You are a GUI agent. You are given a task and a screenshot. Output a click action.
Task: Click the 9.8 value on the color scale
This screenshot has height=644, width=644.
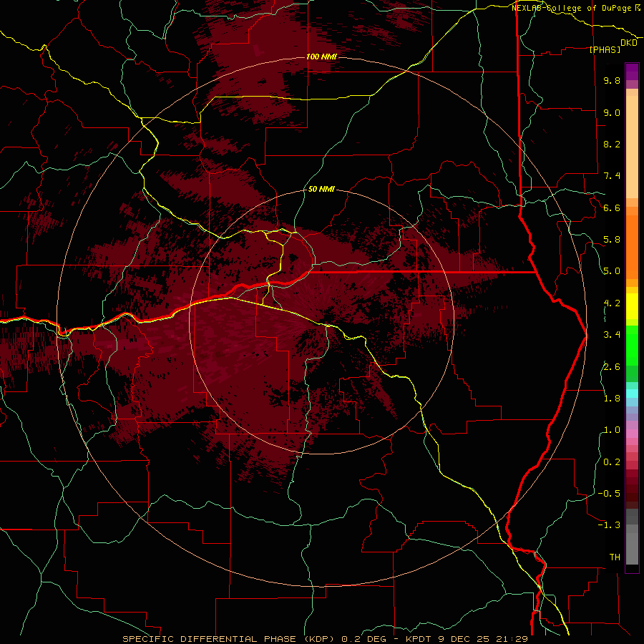612,80
